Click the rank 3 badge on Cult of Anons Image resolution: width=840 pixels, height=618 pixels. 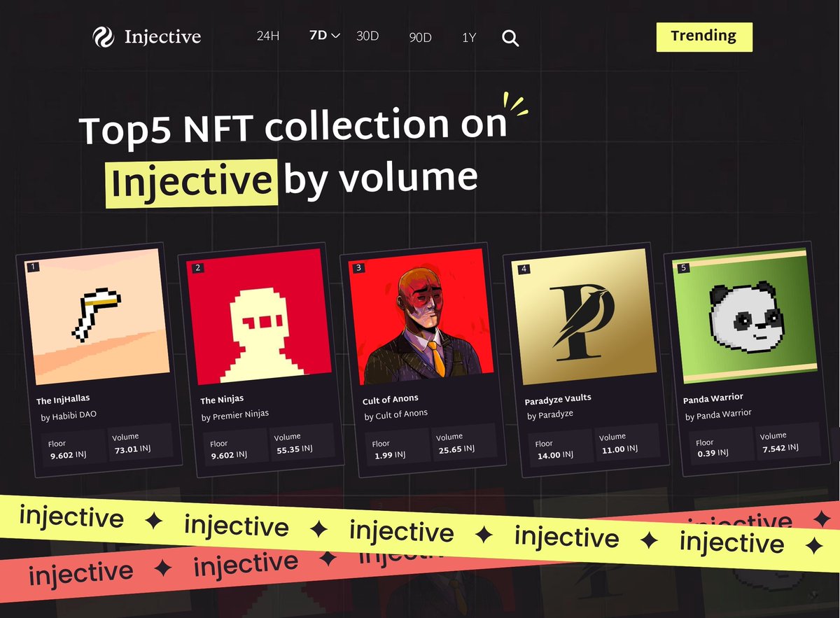point(359,267)
